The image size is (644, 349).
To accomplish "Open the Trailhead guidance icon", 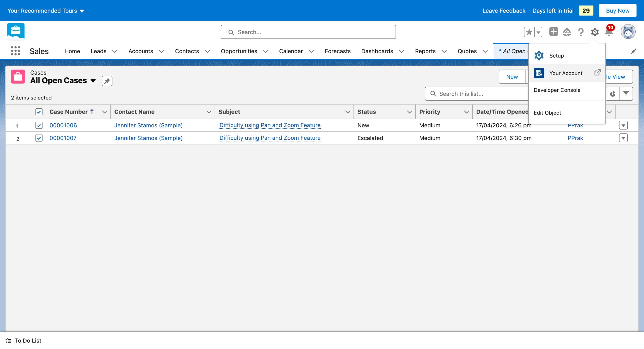I will point(567,32).
